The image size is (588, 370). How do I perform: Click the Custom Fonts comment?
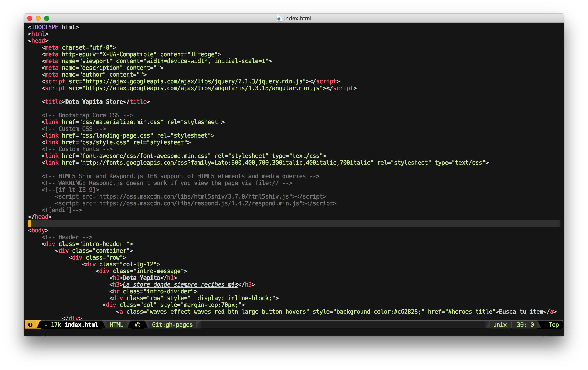click(77, 149)
